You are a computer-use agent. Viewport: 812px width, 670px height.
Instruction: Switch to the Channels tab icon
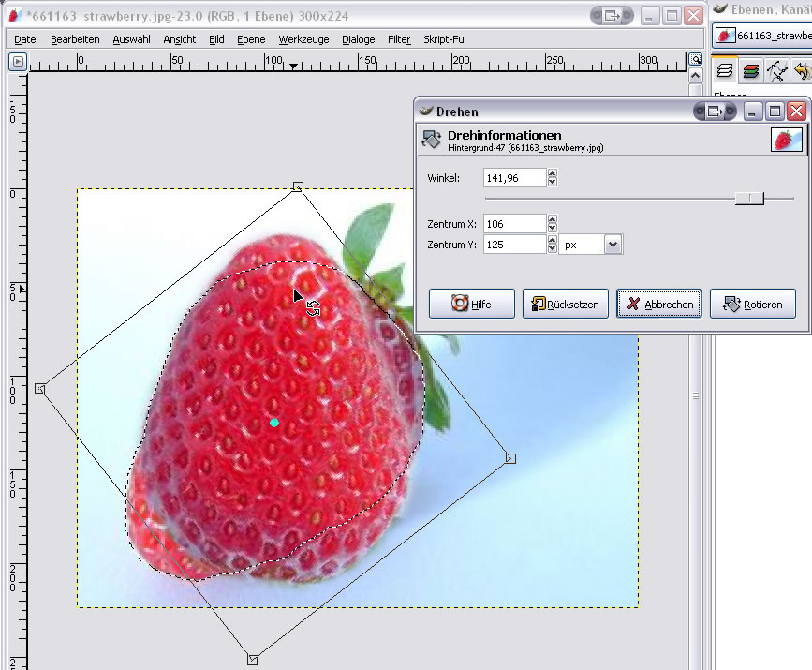pos(750,71)
